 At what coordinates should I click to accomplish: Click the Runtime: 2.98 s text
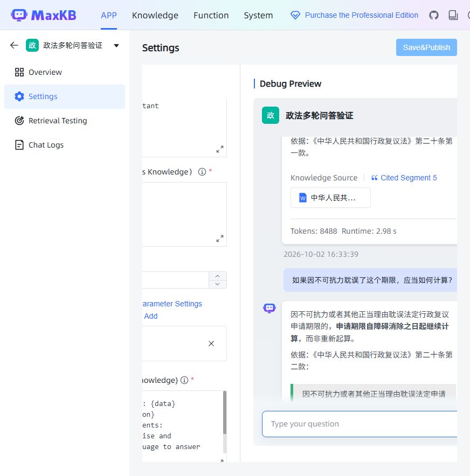pyautogui.click(x=369, y=232)
